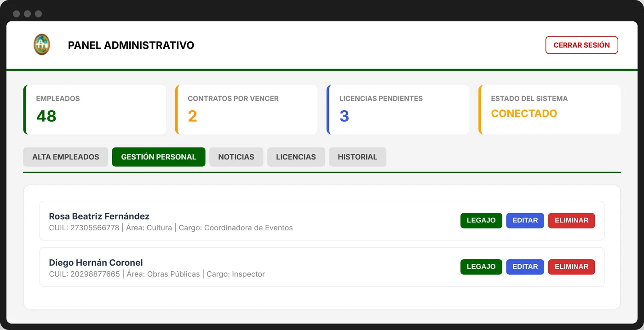The image size is (644, 330).
Task: Click the CUIL 20298877665 details line
Action: [x=157, y=274]
